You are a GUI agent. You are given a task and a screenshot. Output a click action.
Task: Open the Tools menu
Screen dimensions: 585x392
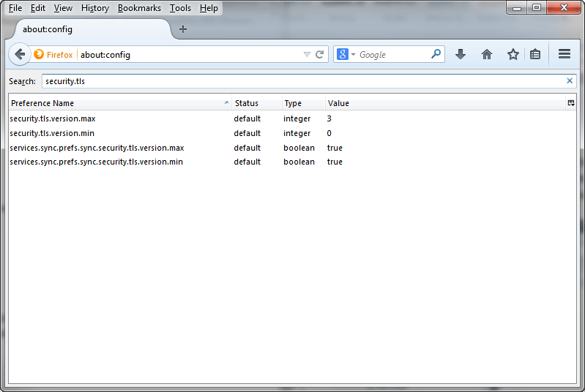pyautogui.click(x=180, y=8)
